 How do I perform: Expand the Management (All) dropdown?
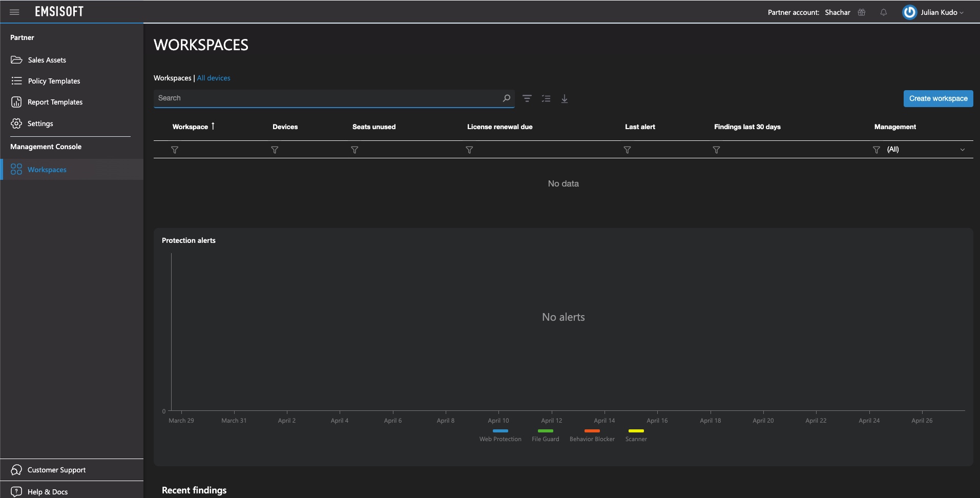coord(962,150)
